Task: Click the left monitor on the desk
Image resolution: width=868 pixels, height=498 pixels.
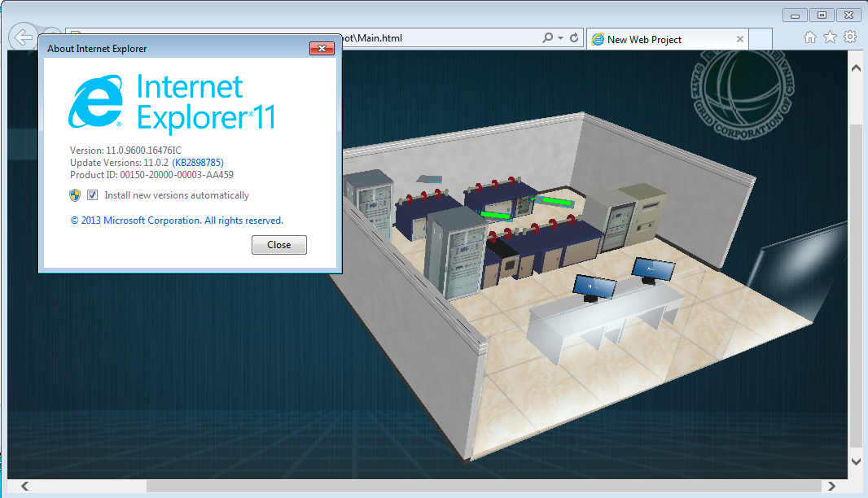Action: tap(594, 288)
